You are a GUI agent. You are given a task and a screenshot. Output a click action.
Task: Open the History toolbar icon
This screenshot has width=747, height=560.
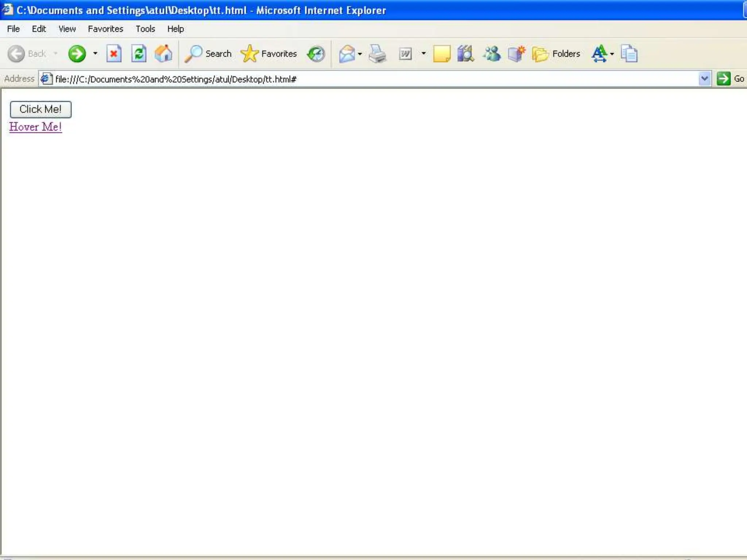[x=316, y=54]
